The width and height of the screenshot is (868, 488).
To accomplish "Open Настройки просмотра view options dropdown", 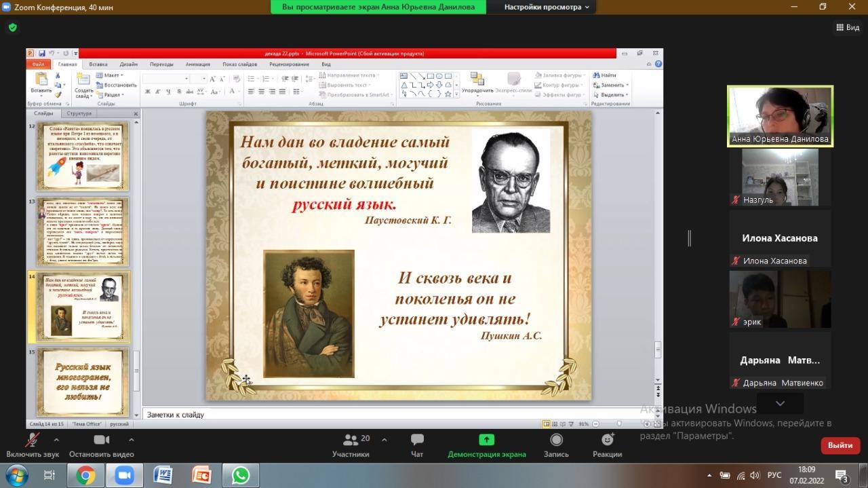I will point(547,7).
